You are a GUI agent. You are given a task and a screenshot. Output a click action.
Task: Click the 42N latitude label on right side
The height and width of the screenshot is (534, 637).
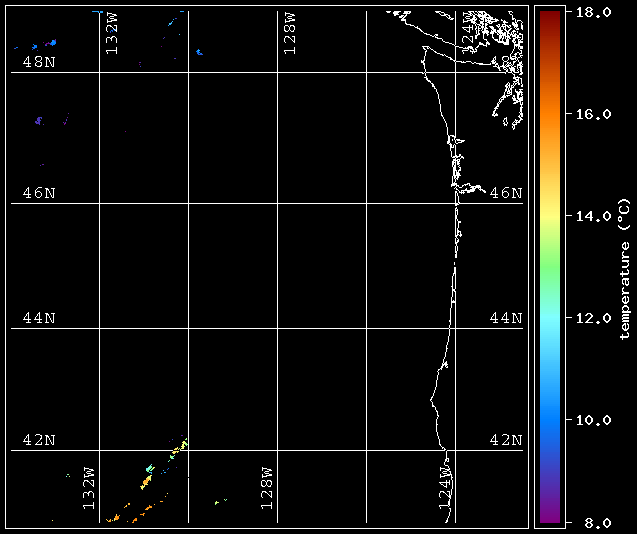coord(506,440)
